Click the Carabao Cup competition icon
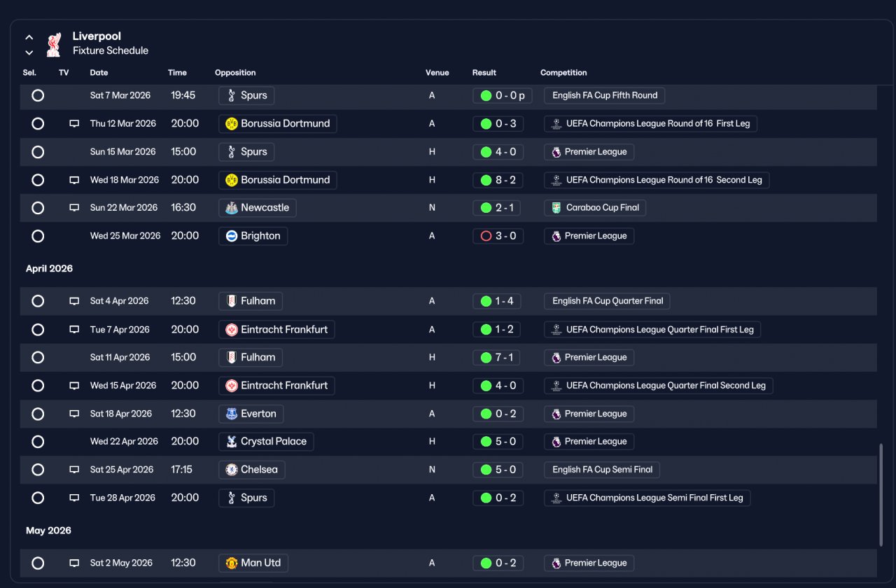 556,208
